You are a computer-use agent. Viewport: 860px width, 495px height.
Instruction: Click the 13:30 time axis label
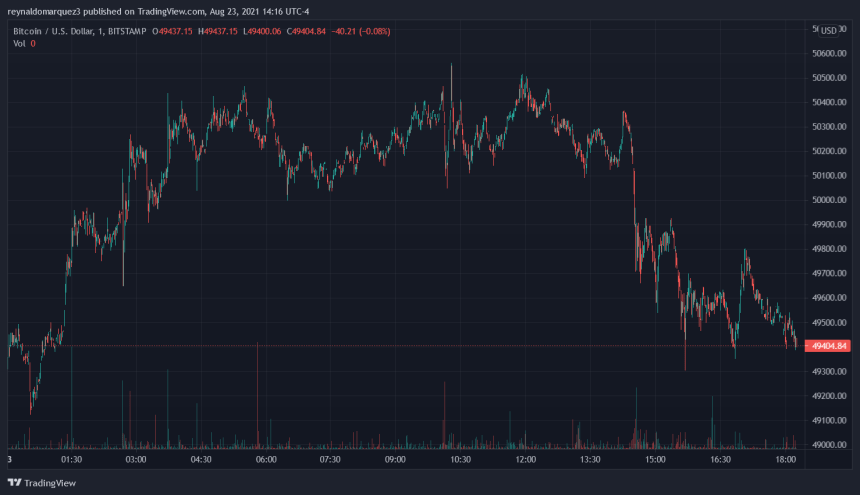(x=590, y=459)
